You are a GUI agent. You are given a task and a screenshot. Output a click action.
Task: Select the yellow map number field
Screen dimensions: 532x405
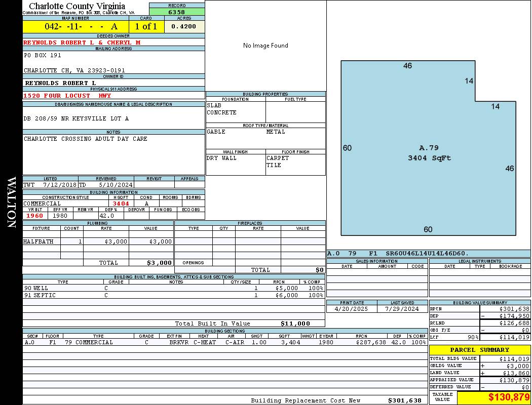75,26
